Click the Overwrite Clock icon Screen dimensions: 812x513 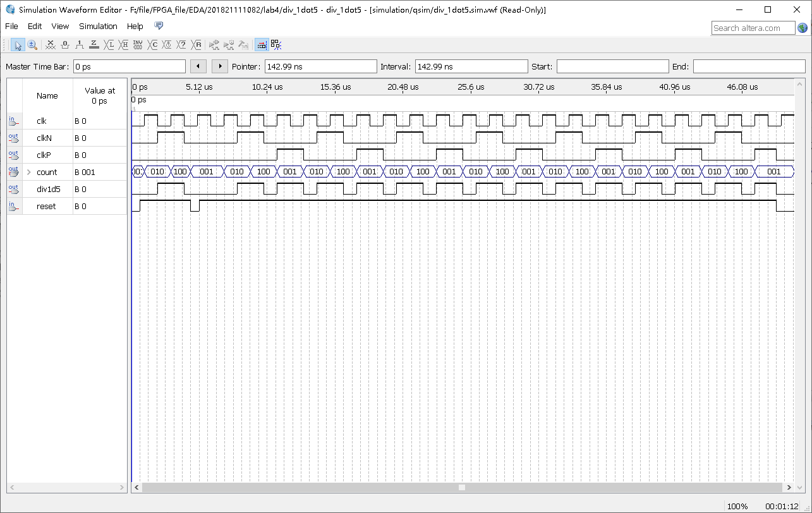click(167, 45)
